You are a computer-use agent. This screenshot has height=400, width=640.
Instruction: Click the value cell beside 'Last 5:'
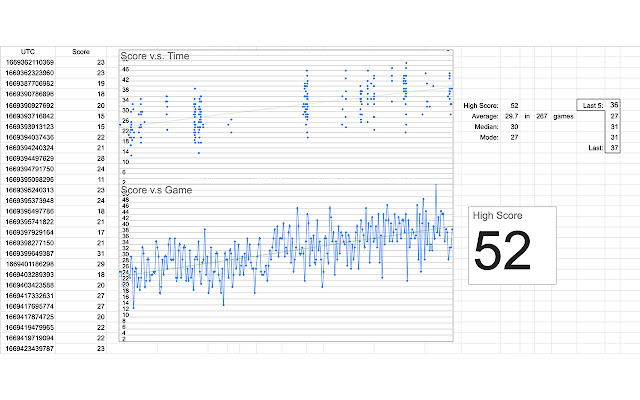(613, 105)
